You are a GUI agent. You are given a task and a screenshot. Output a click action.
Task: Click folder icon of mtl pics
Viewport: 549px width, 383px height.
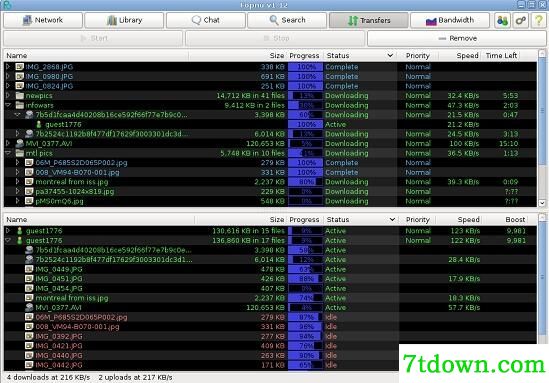(x=20, y=153)
